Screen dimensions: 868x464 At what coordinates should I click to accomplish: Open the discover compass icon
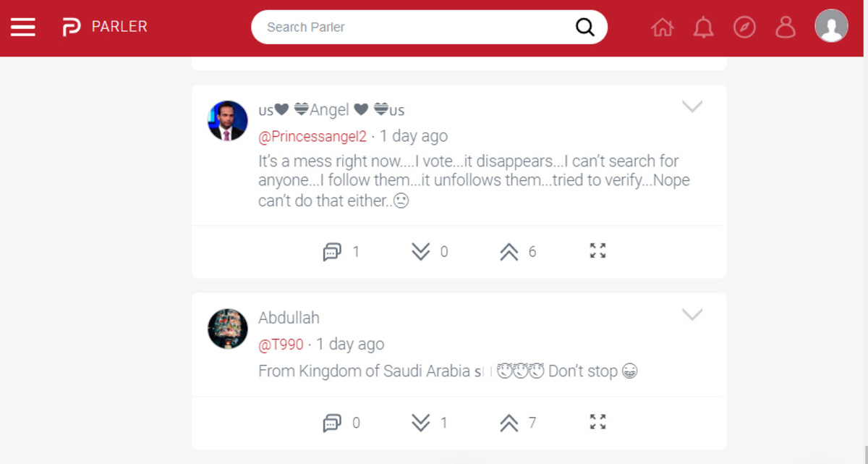coord(744,28)
